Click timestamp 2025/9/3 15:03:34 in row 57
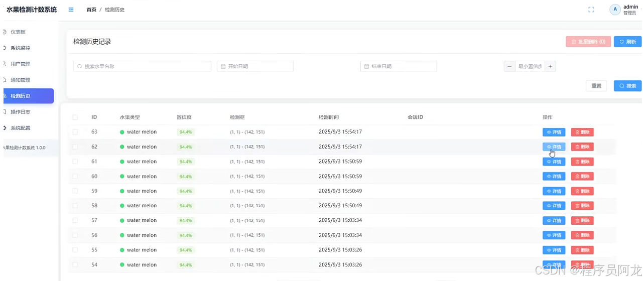The width and height of the screenshot is (644, 281). pos(340,220)
